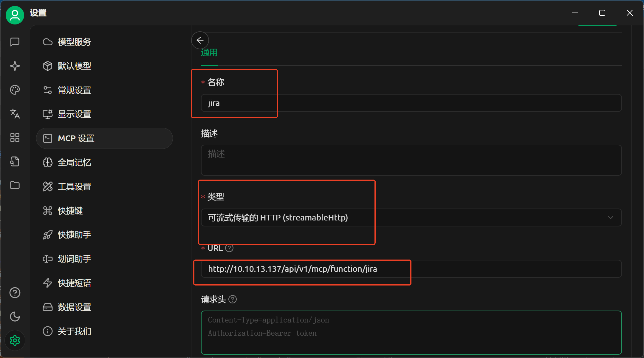Open the mini apps grid icon
This screenshot has height=358, width=644.
coord(15,138)
